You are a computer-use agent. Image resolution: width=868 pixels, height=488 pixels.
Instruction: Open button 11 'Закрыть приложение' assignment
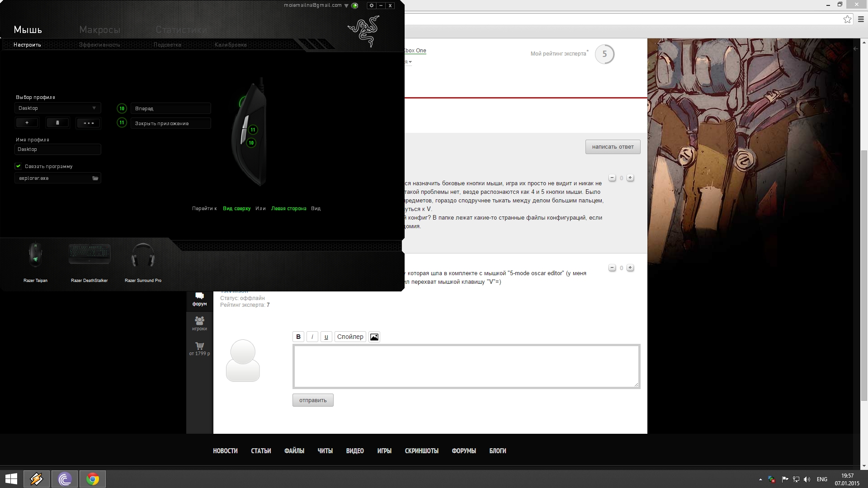coord(170,123)
